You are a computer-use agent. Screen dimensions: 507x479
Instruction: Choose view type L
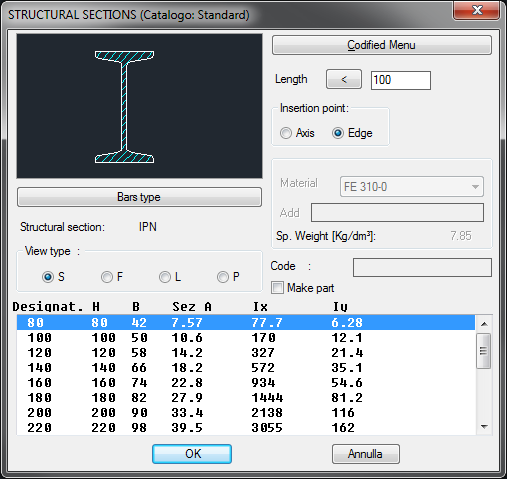(170, 277)
